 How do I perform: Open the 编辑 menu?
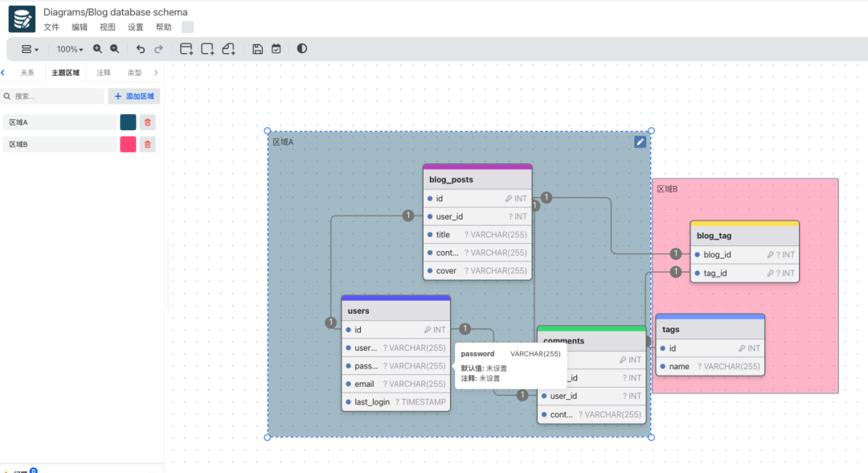[x=79, y=27]
